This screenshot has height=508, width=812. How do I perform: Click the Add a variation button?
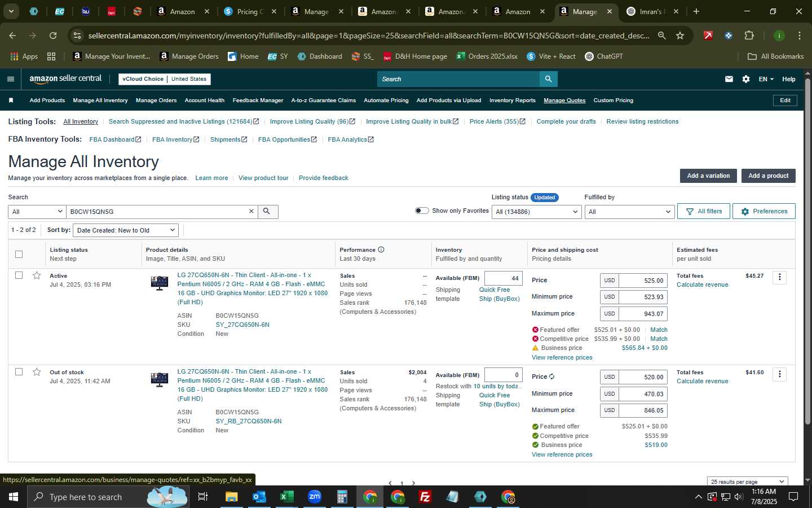(708, 176)
